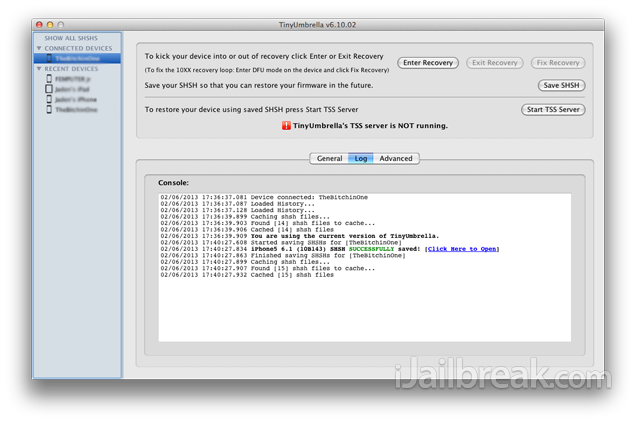634x422 pixels.
Task: Click 'Cached [15] shsh files' log line
Action: click(247, 275)
